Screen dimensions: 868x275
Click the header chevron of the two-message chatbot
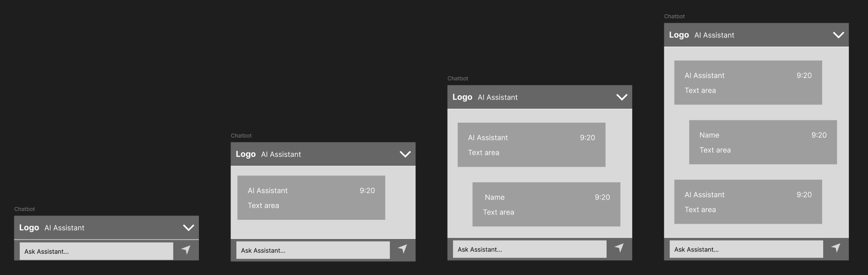pyautogui.click(x=622, y=97)
